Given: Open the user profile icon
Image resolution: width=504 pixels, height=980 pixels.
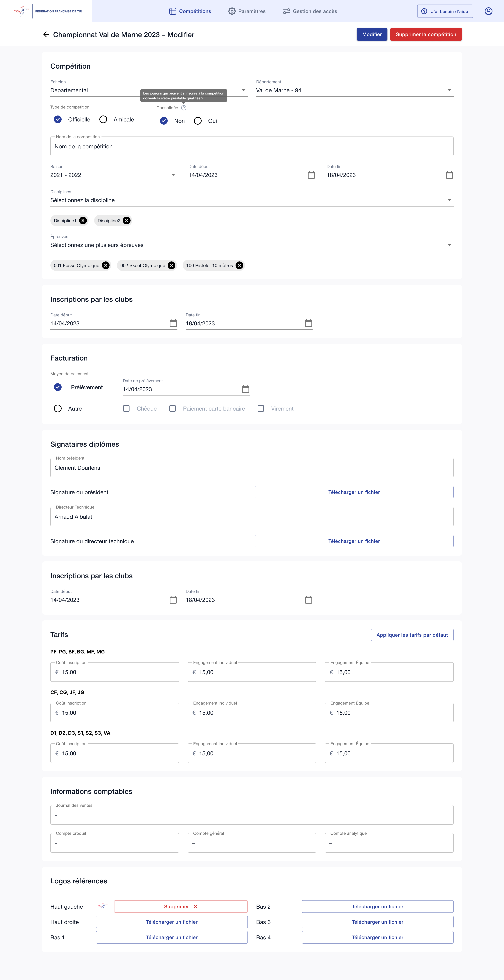Looking at the screenshot, I should (x=488, y=11).
